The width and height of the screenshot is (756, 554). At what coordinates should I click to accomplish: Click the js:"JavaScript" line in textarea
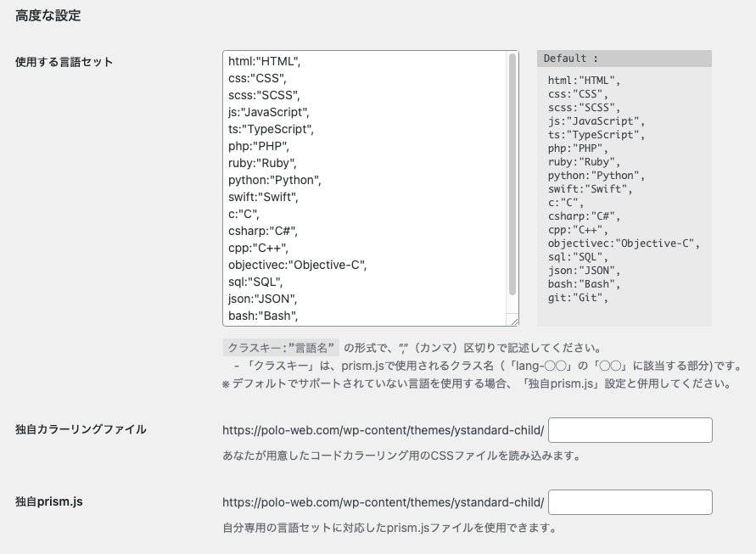269,112
